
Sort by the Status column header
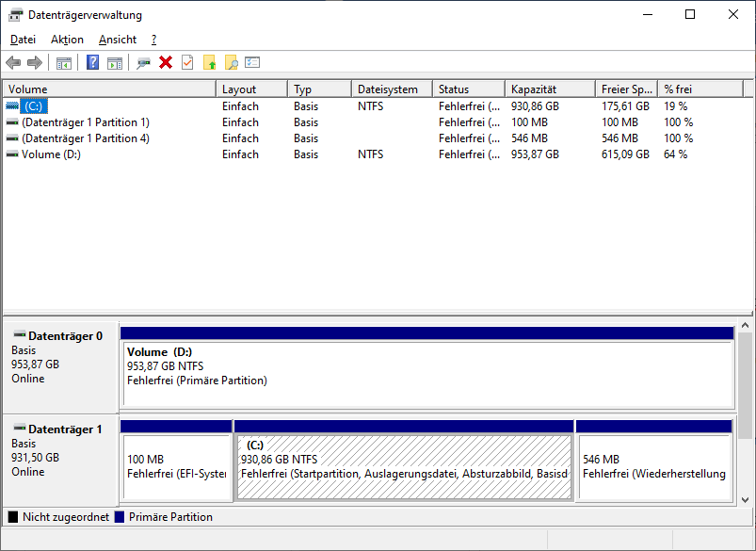469,89
